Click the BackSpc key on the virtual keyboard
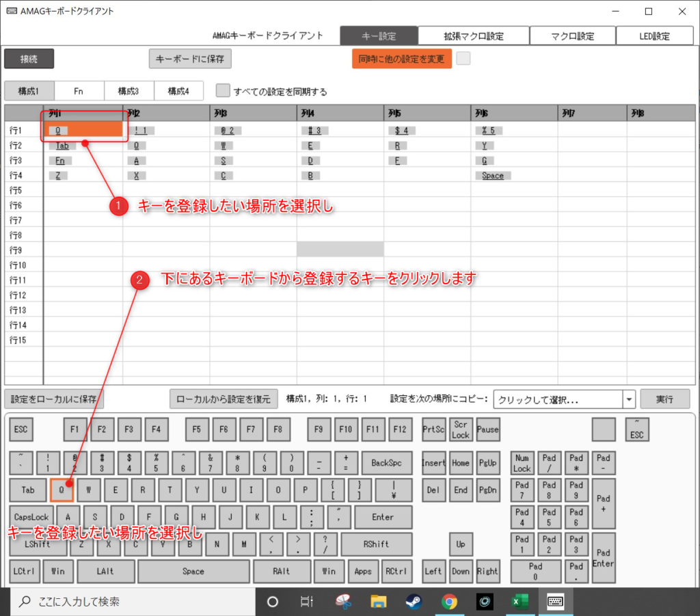The image size is (700, 616). [x=387, y=463]
